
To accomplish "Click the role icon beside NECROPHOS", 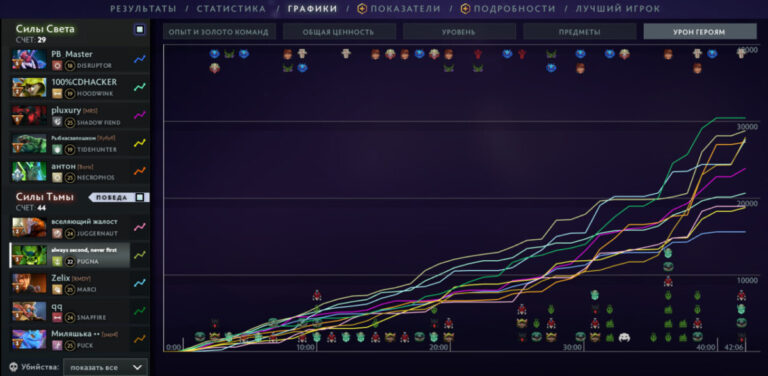I will (x=57, y=177).
